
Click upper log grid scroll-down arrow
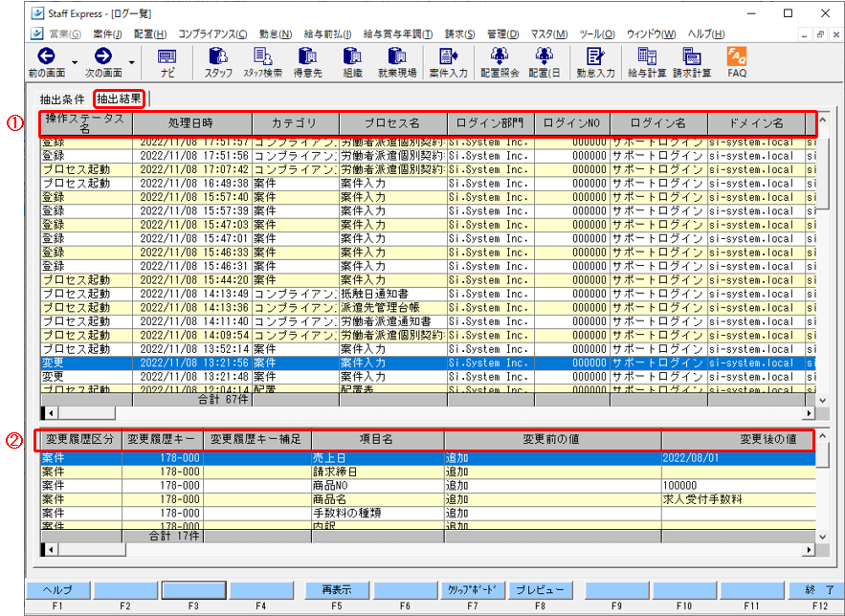pos(822,400)
